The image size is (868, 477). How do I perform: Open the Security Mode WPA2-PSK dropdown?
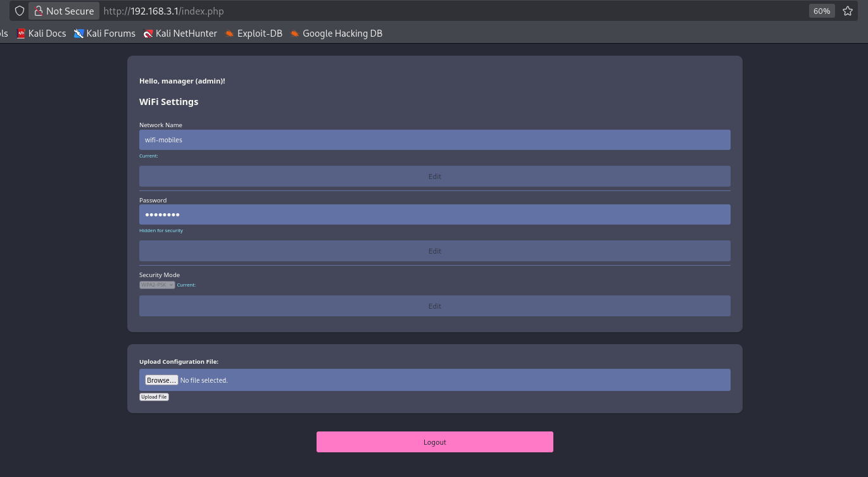click(156, 285)
